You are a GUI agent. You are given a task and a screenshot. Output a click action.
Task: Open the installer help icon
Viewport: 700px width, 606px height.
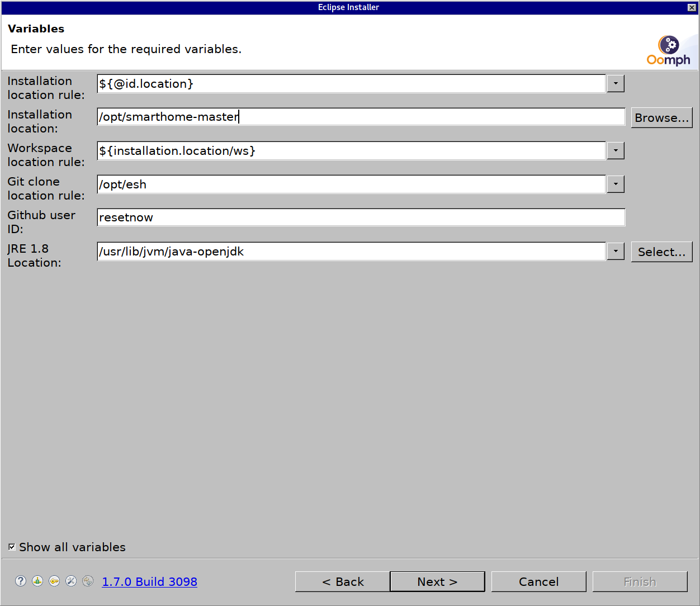pos(21,581)
